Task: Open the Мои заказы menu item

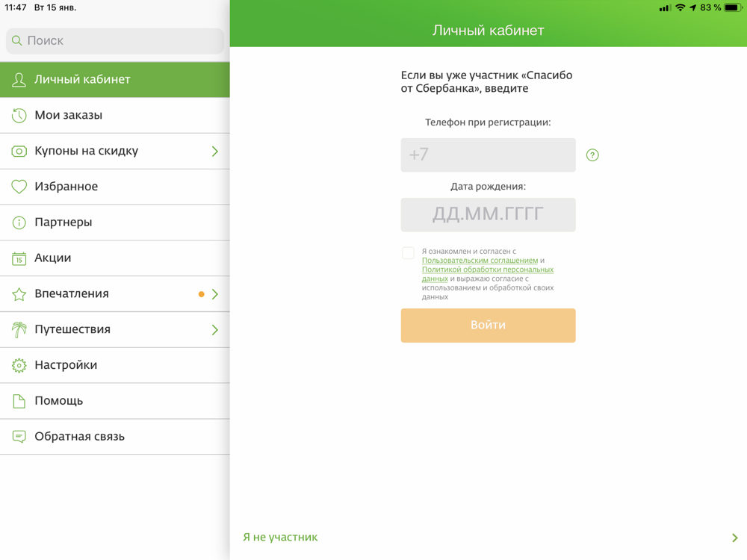Action: point(115,115)
